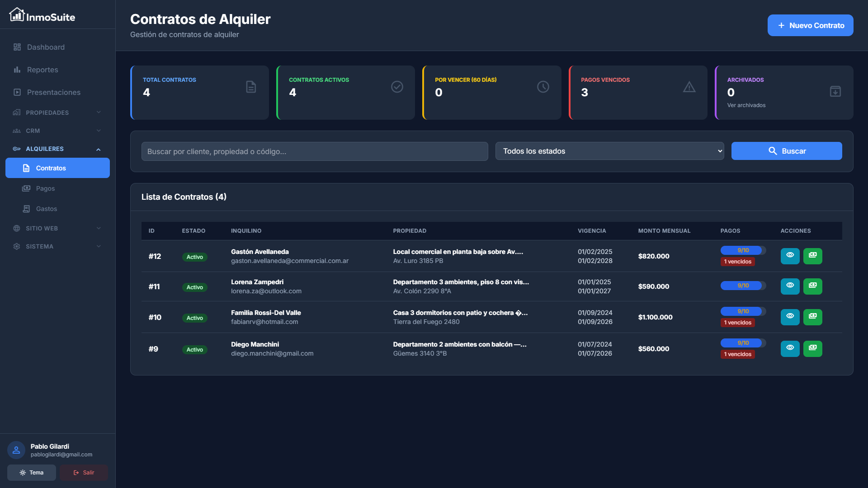Show payments view for contract #9
This screenshot has height=488, width=868.
pos(812,348)
